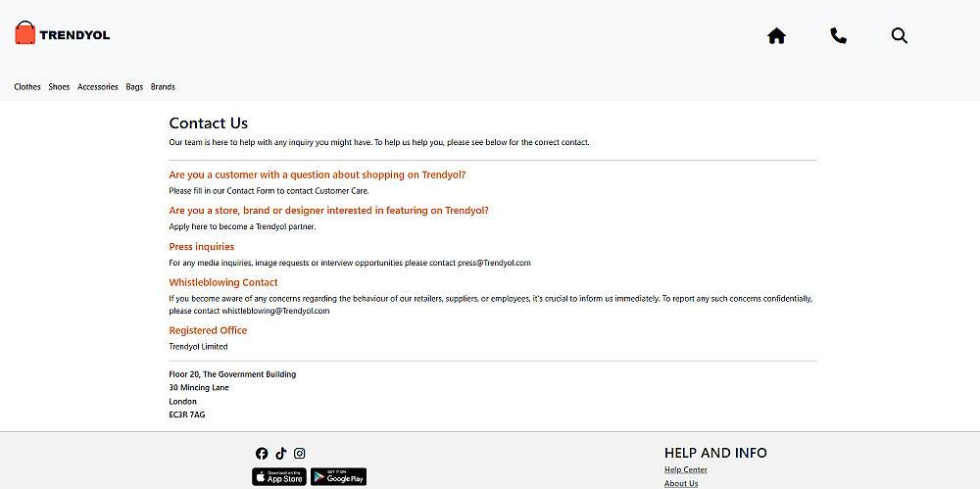
Task: Open Trendyol's Instagram icon
Action: (x=300, y=454)
